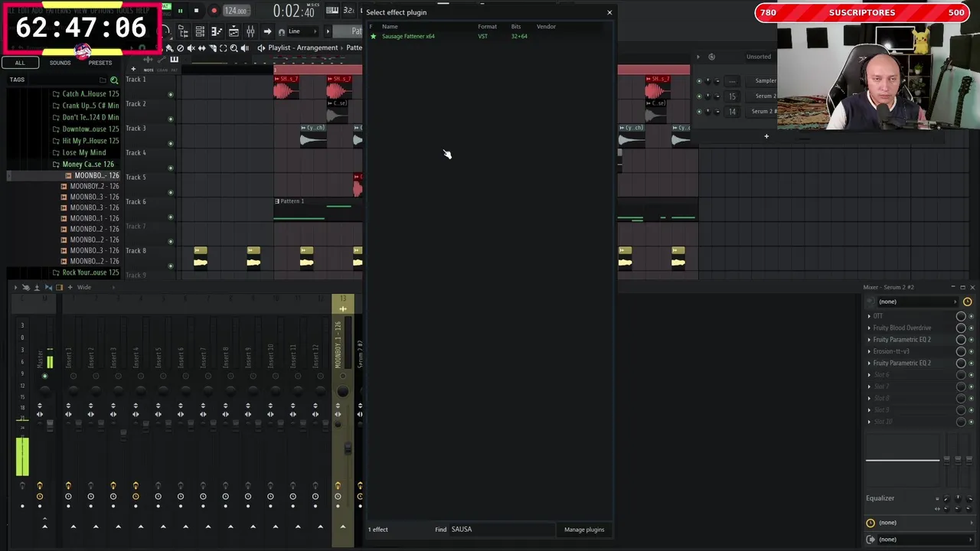This screenshot has width=980, height=551.
Task: Select the Lose My Mind browser item
Action: tap(84, 152)
